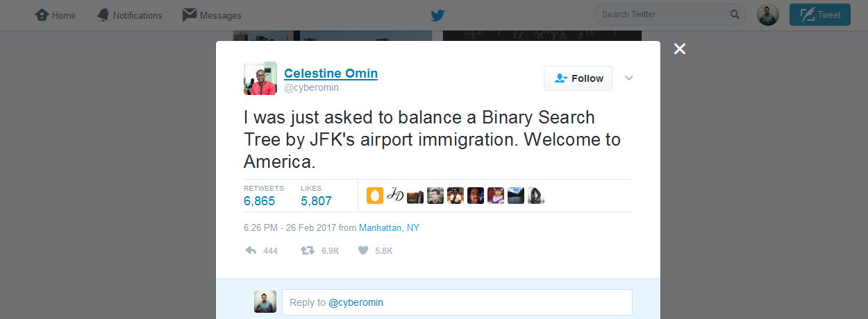Screen dimensions: 868x319
Task: Close the tweet popup with X
Action: [680, 49]
